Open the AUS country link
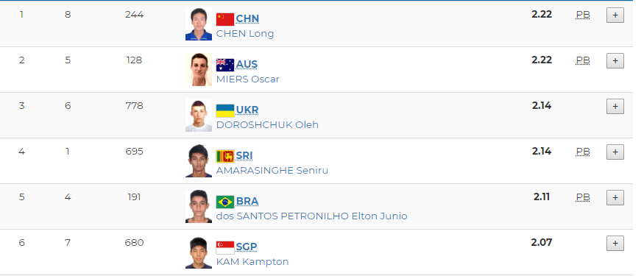This screenshot has width=644, height=276. (x=247, y=65)
